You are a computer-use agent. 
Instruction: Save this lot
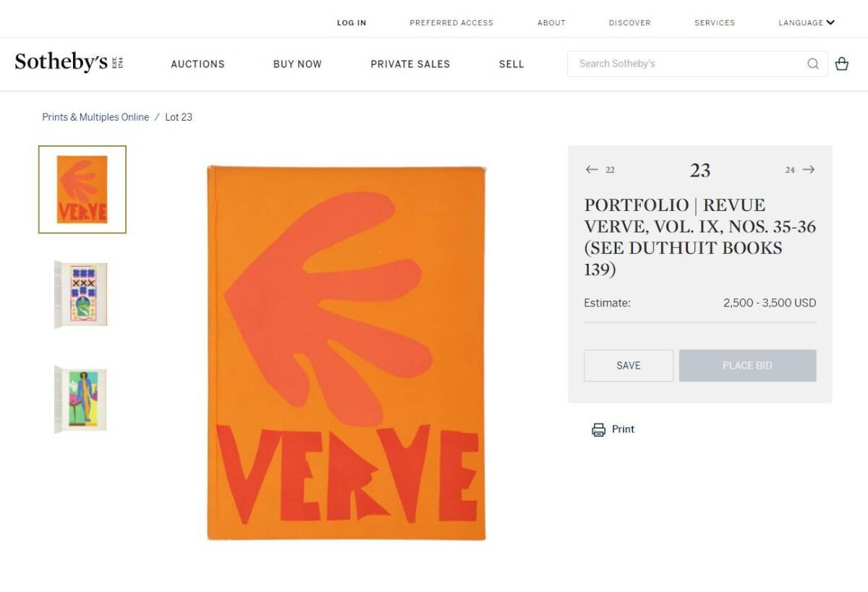click(629, 366)
